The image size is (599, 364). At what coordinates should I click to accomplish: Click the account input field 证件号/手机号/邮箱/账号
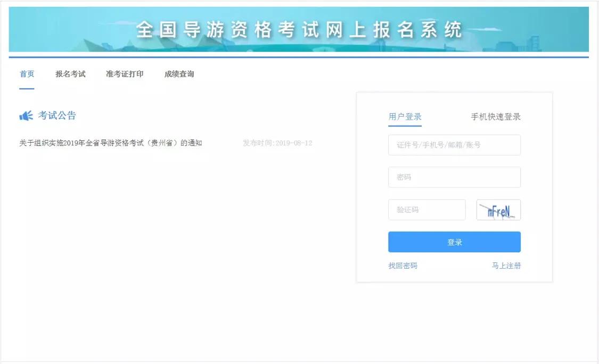[x=454, y=145]
